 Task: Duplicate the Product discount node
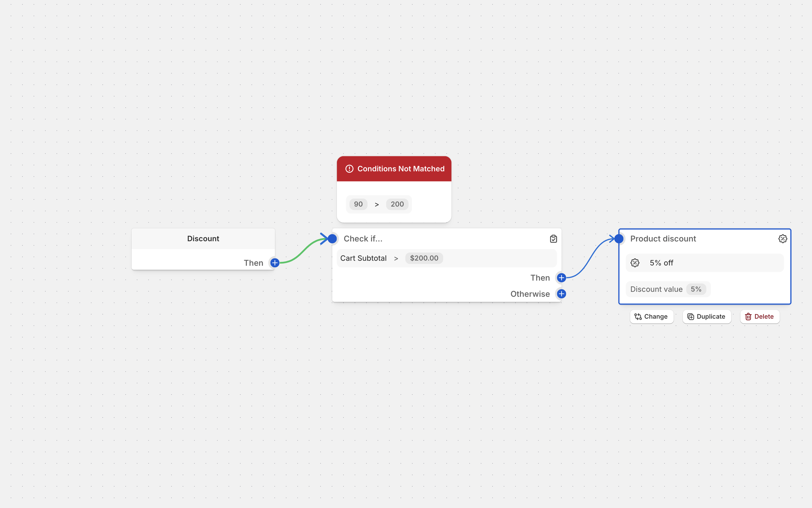coord(707,317)
